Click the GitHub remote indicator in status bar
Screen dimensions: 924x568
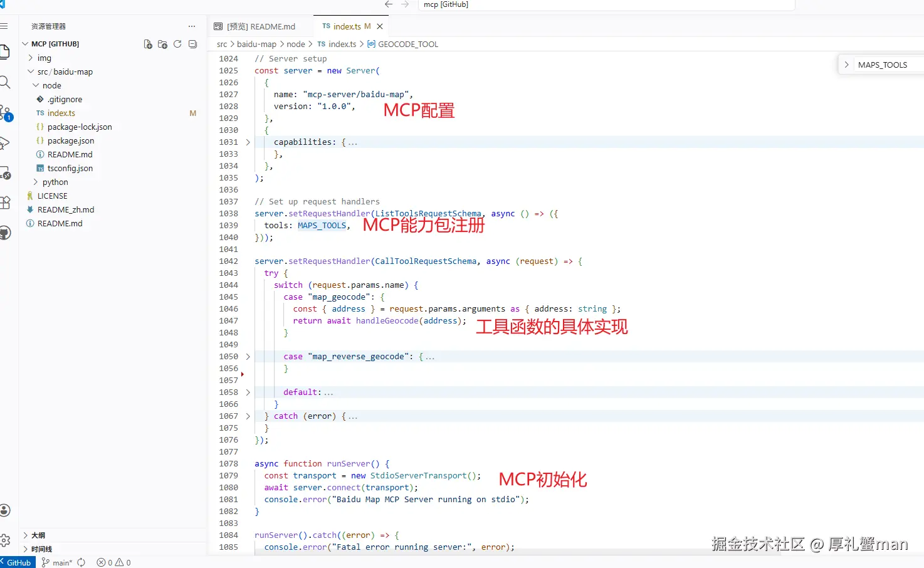[x=16, y=562]
